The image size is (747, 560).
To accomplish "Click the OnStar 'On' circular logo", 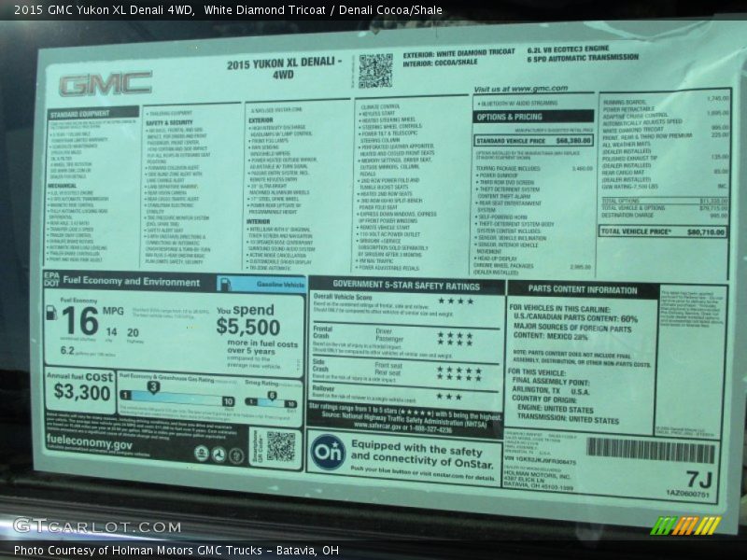I will (328, 452).
